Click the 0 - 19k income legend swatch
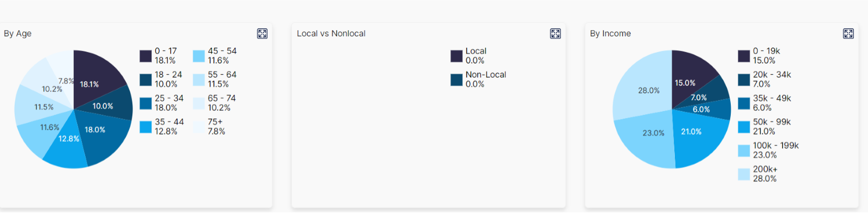868x218 pixels. [744, 56]
